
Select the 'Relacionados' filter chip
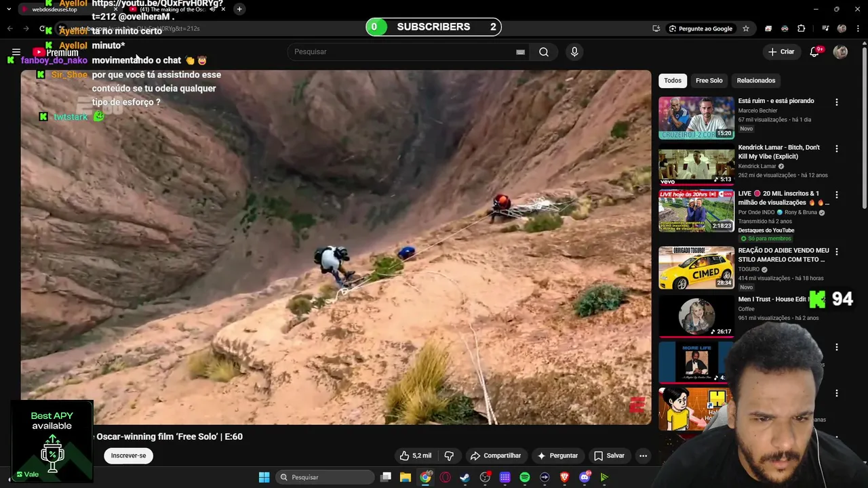tap(756, 81)
